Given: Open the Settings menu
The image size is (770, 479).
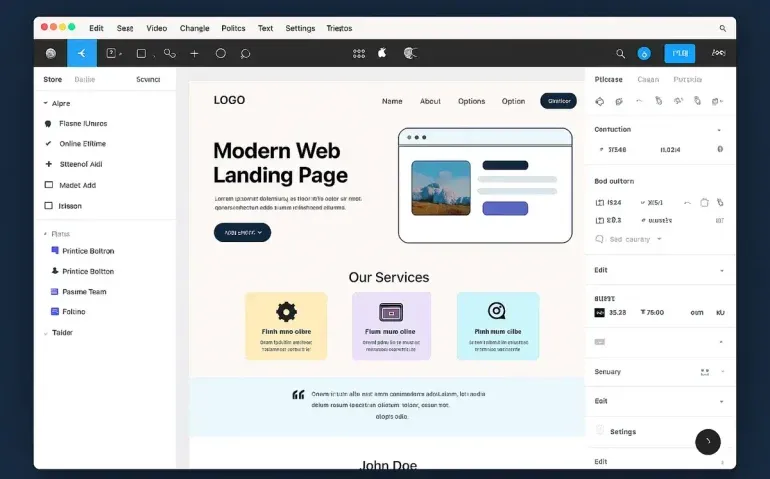Looking at the screenshot, I should tap(300, 28).
